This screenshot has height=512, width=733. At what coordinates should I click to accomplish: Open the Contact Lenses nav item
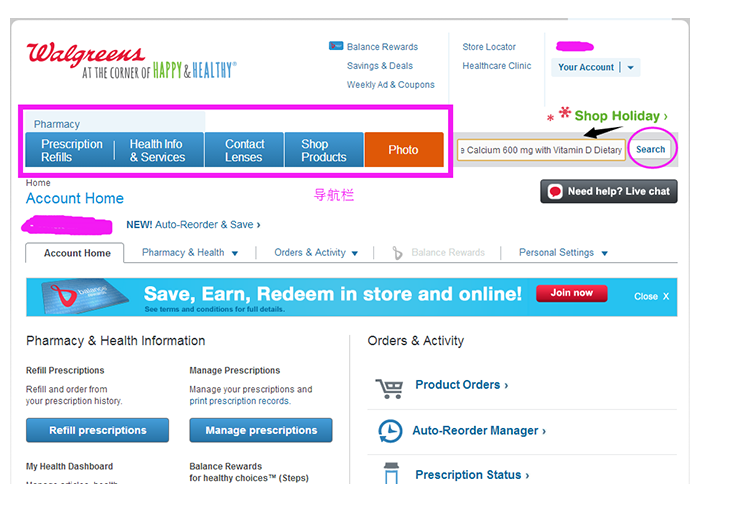[x=244, y=150]
